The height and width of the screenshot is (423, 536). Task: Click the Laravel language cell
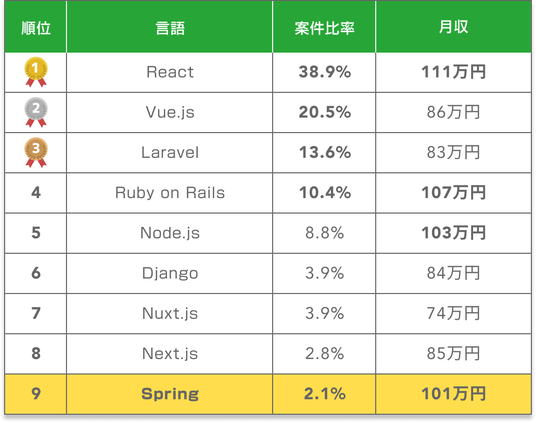click(170, 153)
